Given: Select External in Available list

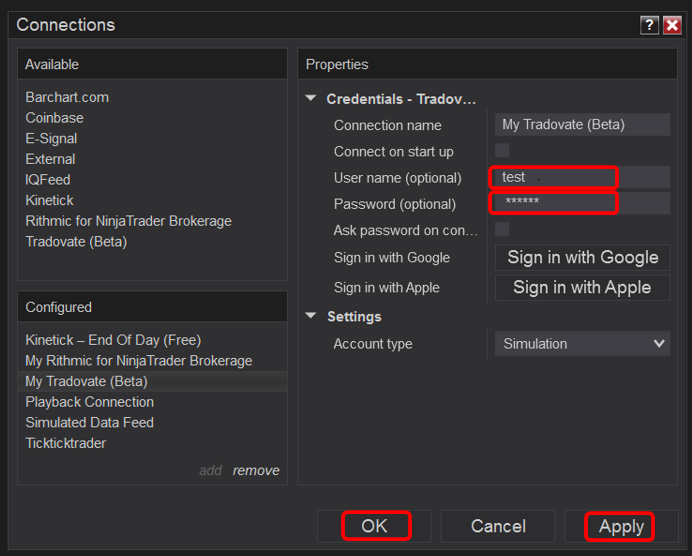Looking at the screenshot, I should 50,159.
